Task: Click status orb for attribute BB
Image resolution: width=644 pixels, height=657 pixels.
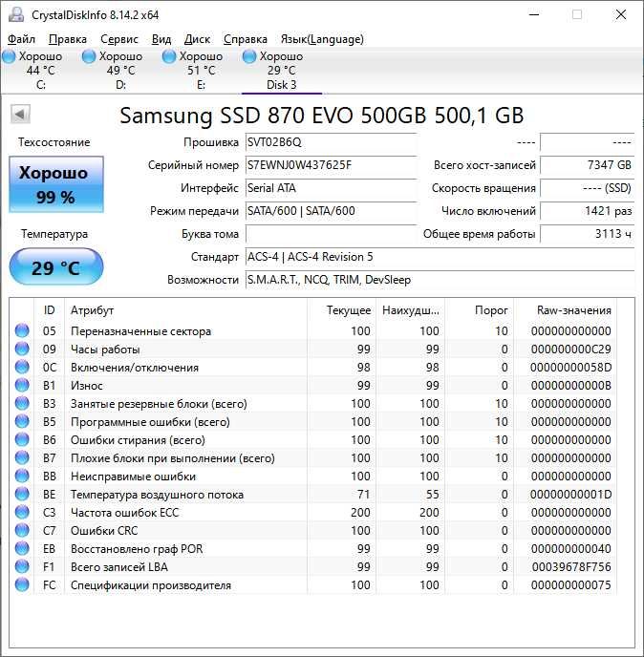Action: [x=22, y=476]
